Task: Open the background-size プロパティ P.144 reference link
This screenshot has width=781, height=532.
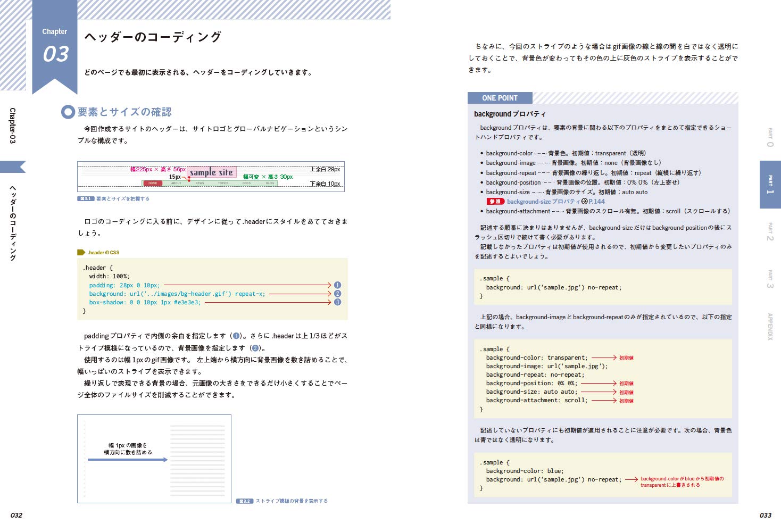Action: [555, 202]
